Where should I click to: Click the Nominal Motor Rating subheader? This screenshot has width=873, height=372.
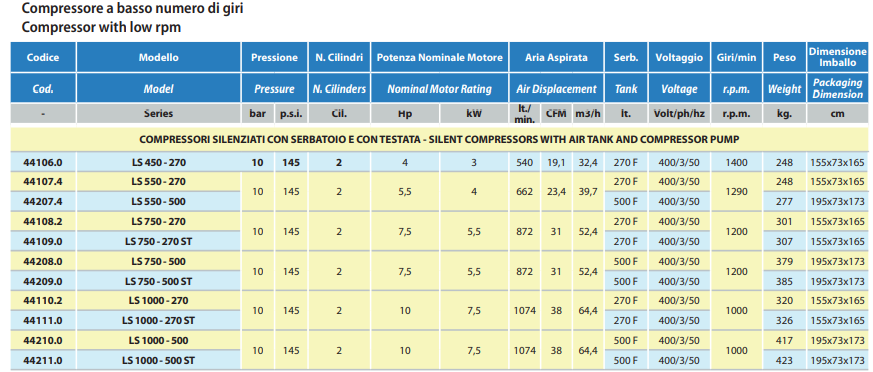pyautogui.click(x=440, y=89)
